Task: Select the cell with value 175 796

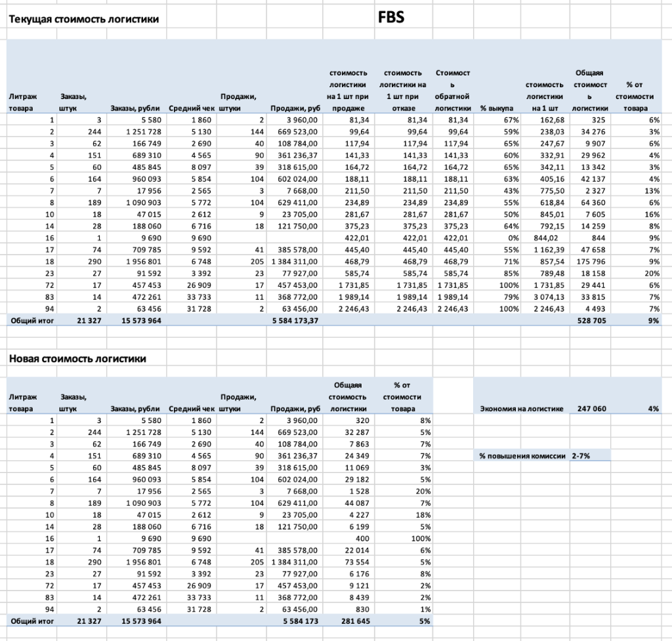Action: pyautogui.click(x=591, y=262)
